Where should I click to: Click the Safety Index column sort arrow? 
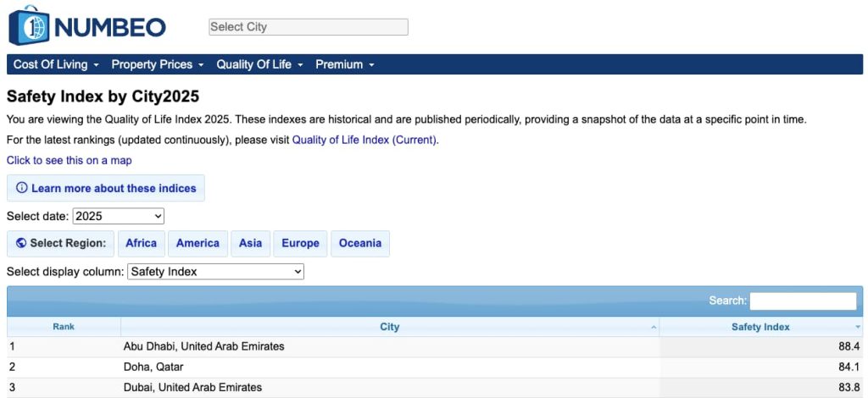click(x=858, y=327)
